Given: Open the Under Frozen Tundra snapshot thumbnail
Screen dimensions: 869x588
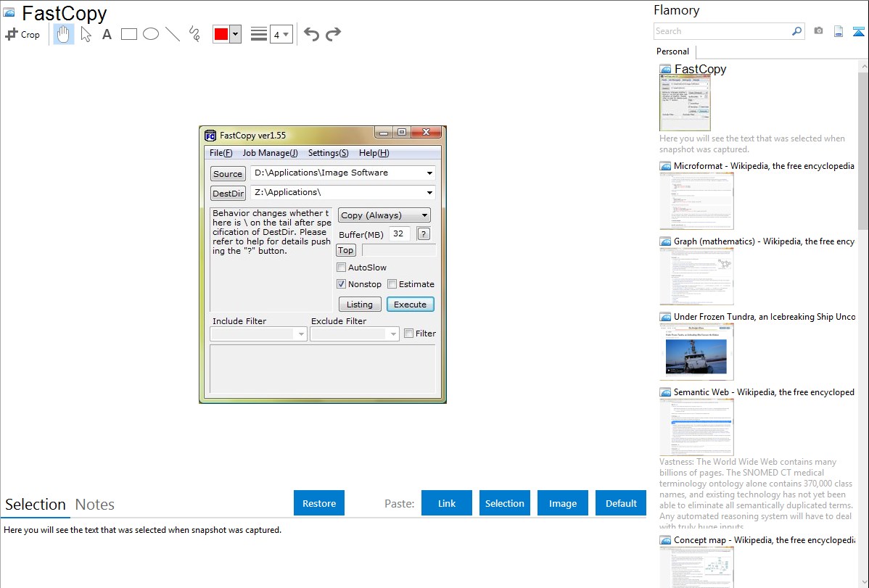Looking at the screenshot, I should coord(696,352).
